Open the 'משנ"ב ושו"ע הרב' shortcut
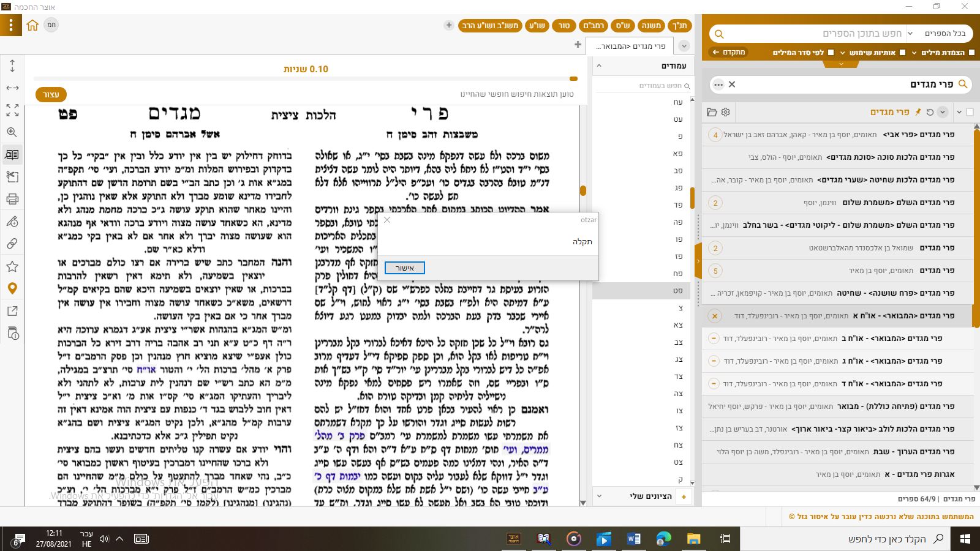980x551 pixels. (x=490, y=25)
